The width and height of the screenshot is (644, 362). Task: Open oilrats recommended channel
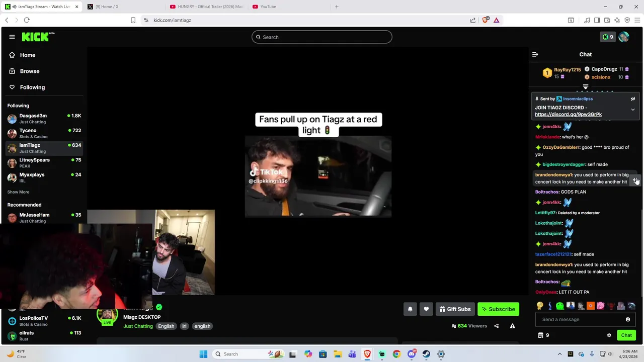(x=44, y=335)
